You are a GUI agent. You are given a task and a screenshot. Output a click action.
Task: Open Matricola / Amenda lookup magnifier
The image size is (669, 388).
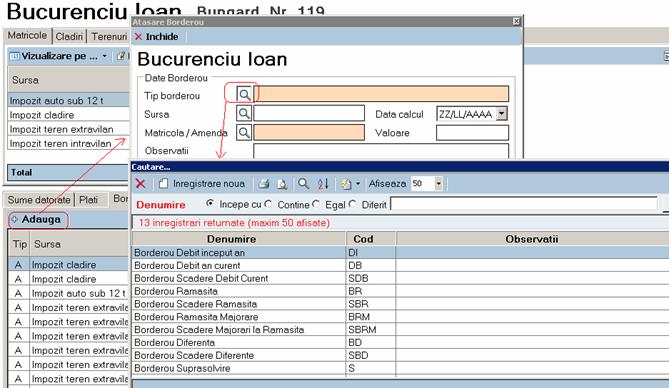(x=244, y=133)
